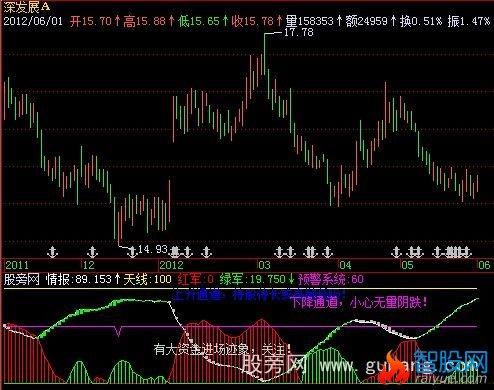Click the 17.78 peak price label
This screenshot has width=494, height=390.
tap(299, 32)
